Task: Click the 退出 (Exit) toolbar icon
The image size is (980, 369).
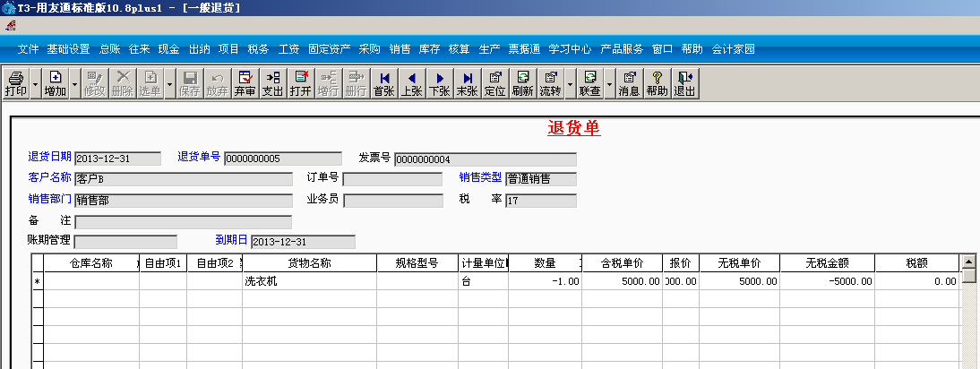Action: [685, 83]
